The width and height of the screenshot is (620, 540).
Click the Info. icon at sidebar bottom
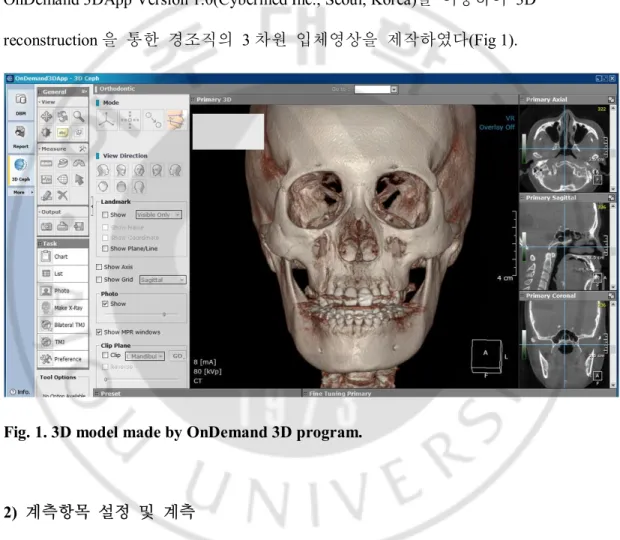(x=20, y=392)
